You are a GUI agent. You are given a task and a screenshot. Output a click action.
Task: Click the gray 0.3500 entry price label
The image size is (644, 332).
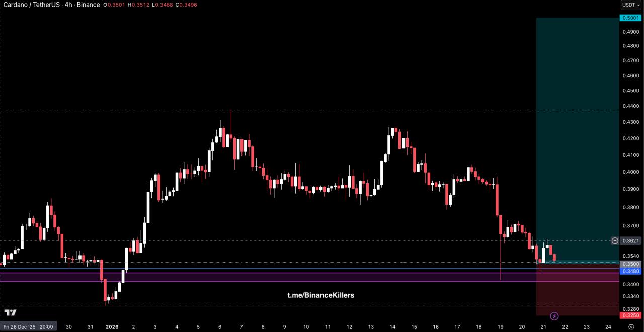(631, 264)
